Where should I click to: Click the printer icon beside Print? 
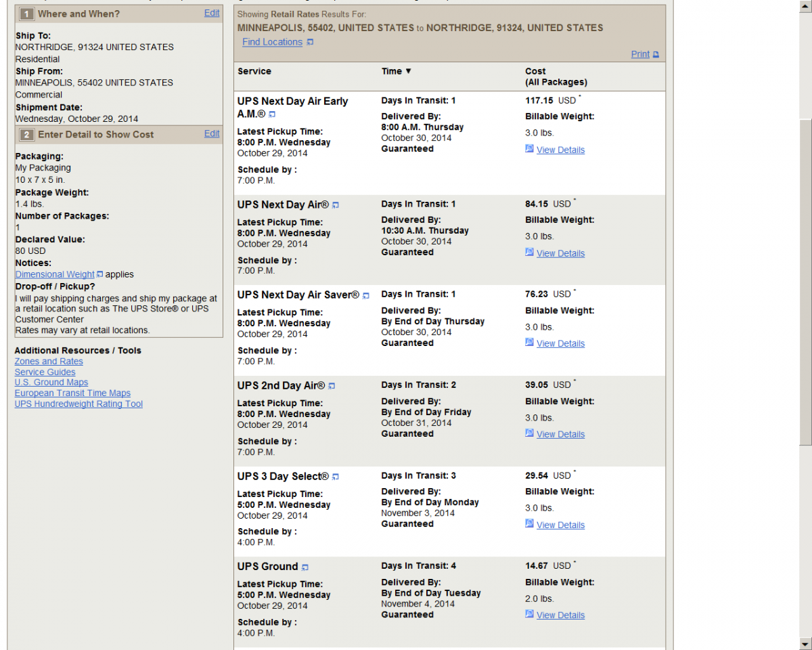[x=656, y=55]
